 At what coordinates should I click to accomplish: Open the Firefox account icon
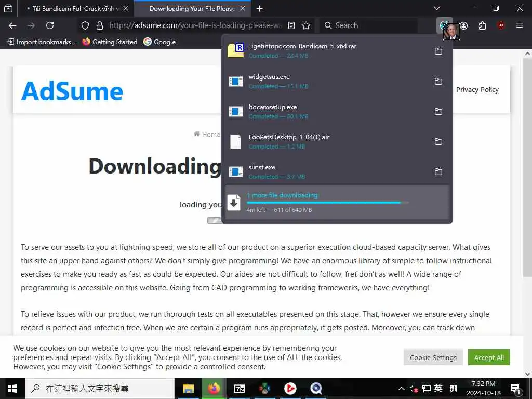click(464, 25)
